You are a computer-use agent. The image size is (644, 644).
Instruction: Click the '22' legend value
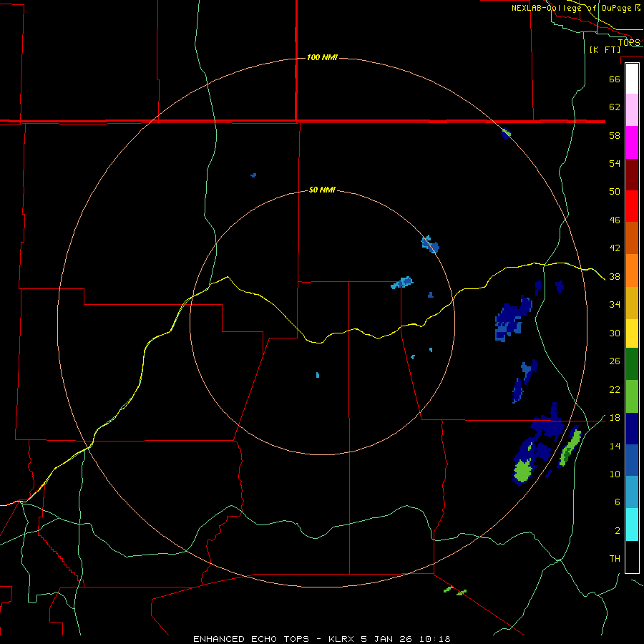click(615, 389)
